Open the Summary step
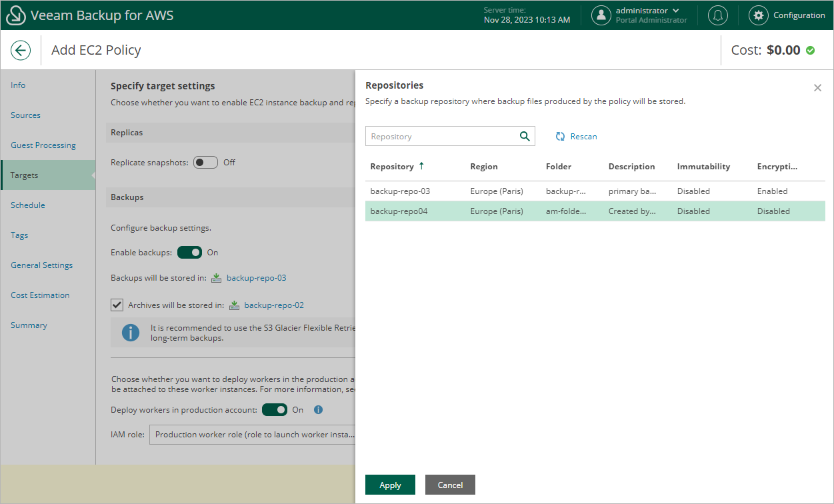This screenshot has height=504, width=834. click(29, 325)
